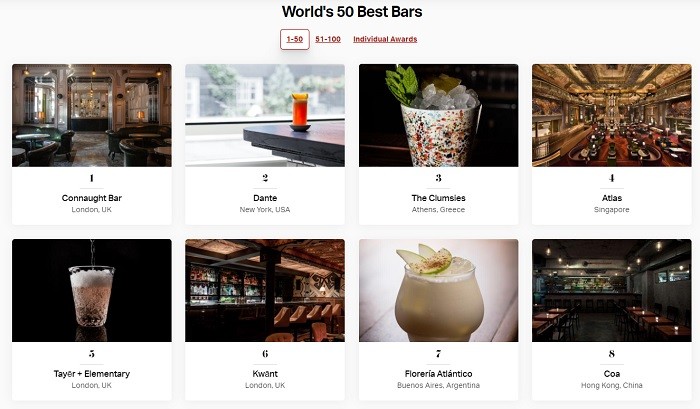
Task: Open the Tayēr + Elementary name link
Action: click(x=92, y=374)
